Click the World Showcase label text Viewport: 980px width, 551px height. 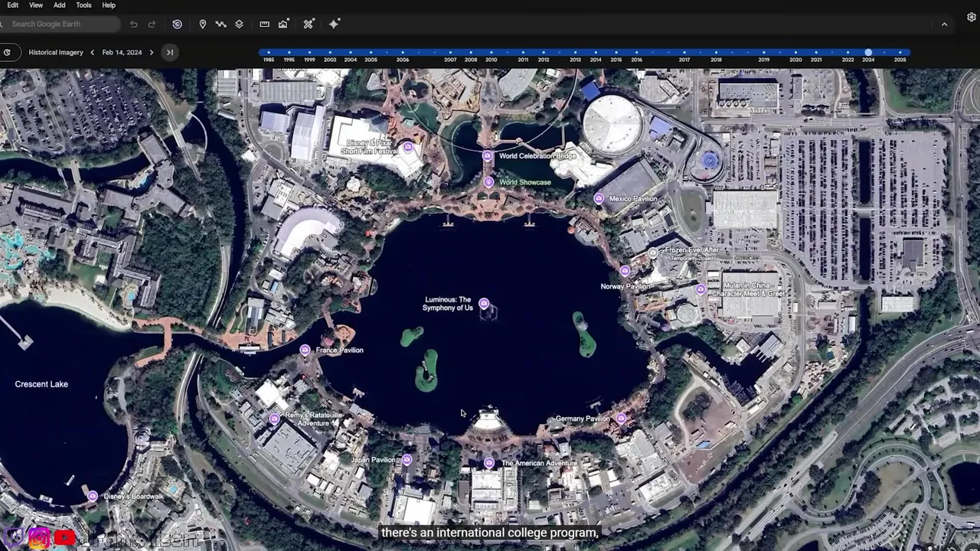pyautogui.click(x=525, y=182)
